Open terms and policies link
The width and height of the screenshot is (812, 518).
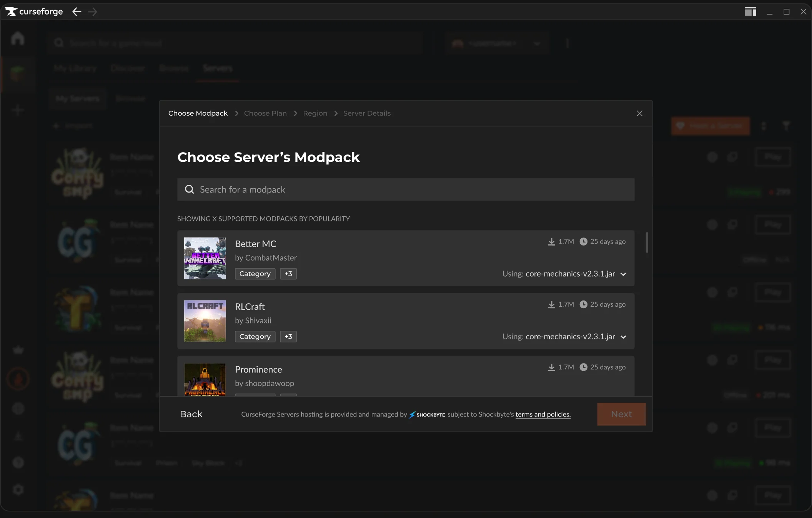543,414
